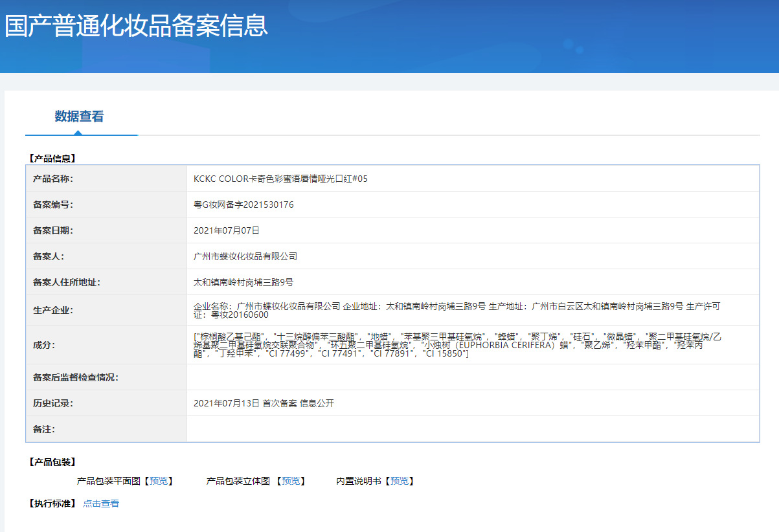779x532 pixels.
Task: Click the 产品包装平面图 label
Action: (x=109, y=482)
